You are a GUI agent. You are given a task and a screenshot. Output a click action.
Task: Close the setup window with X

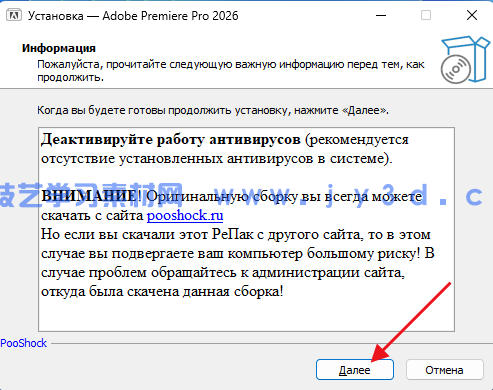472,15
